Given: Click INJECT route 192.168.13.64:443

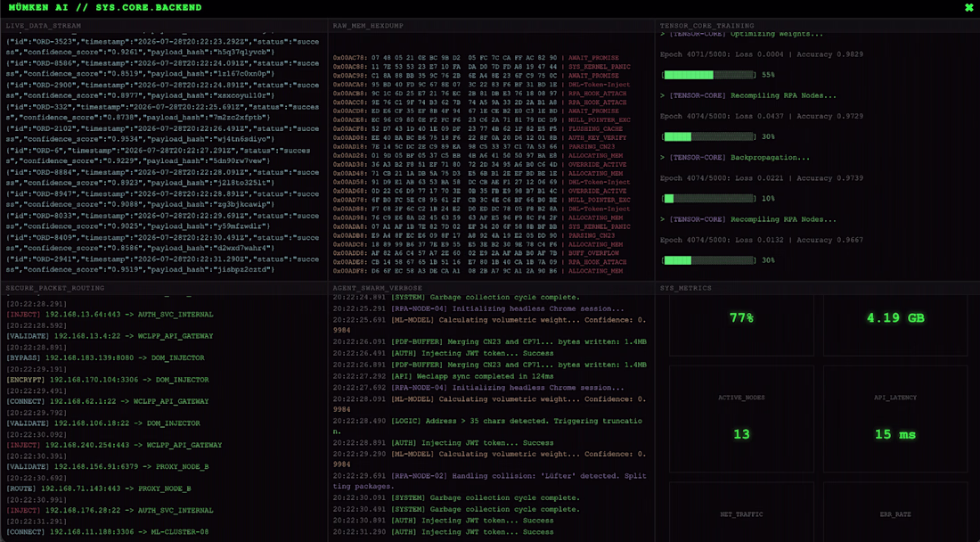Looking at the screenshot, I should pyautogui.click(x=110, y=315).
